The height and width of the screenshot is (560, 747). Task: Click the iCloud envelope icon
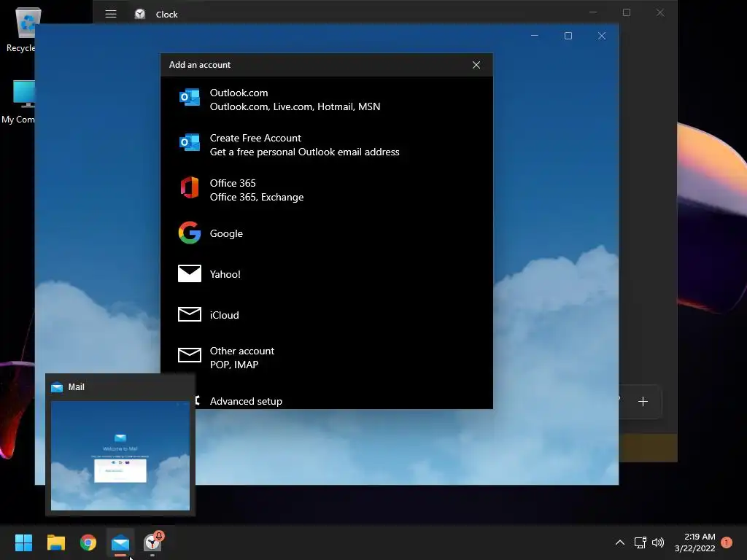point(190,314)
